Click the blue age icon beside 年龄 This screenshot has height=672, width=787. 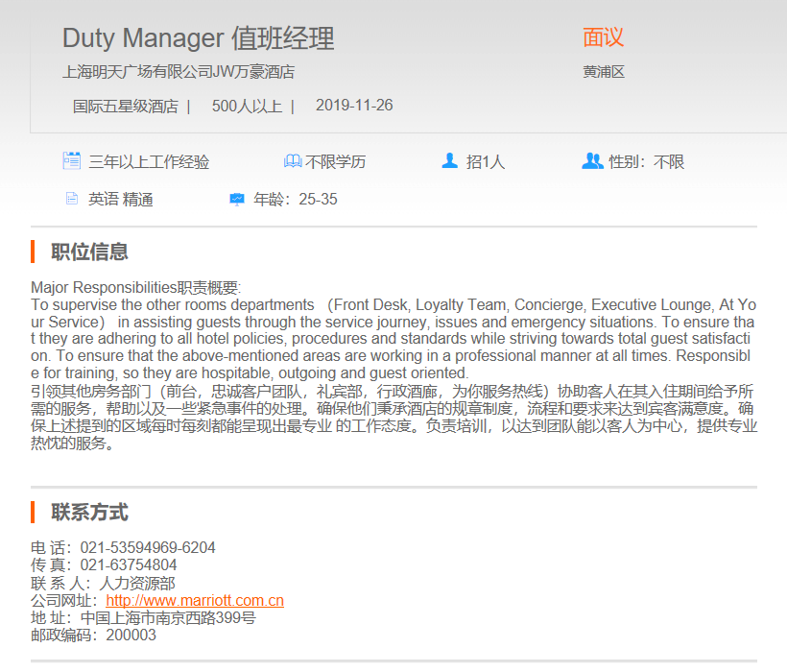tap(237, 200)
